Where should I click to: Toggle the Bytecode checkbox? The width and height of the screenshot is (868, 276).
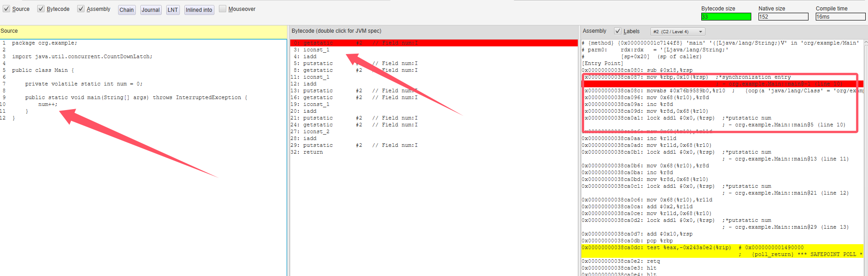41,9
